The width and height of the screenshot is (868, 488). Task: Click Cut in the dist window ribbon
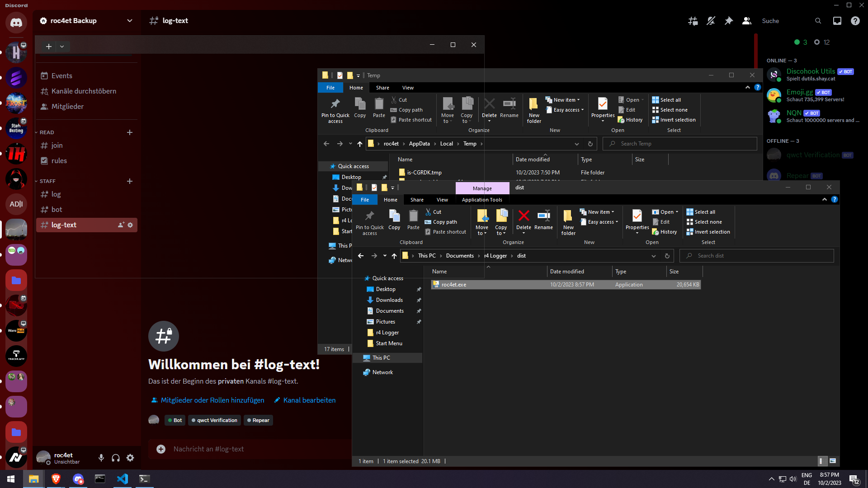click(433, 212)
